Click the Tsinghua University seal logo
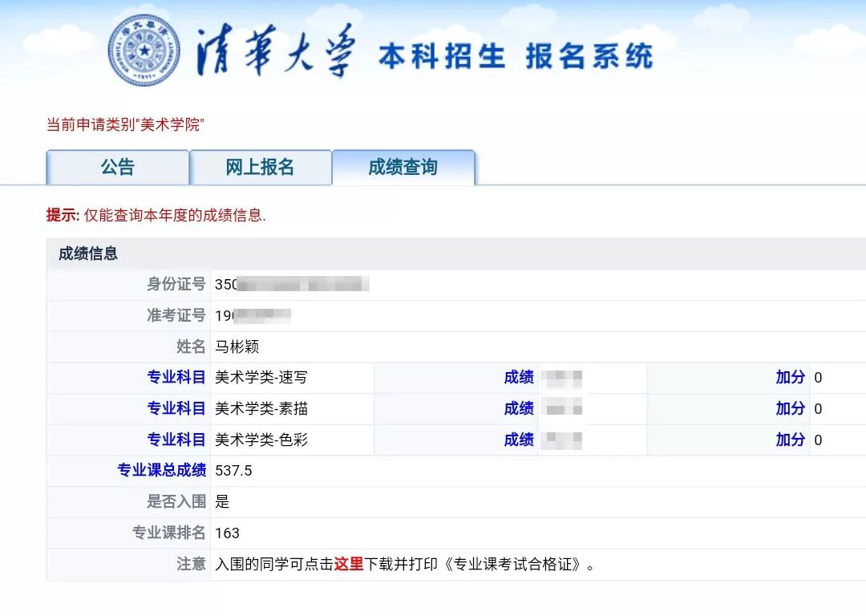 [x=144, y=51]
